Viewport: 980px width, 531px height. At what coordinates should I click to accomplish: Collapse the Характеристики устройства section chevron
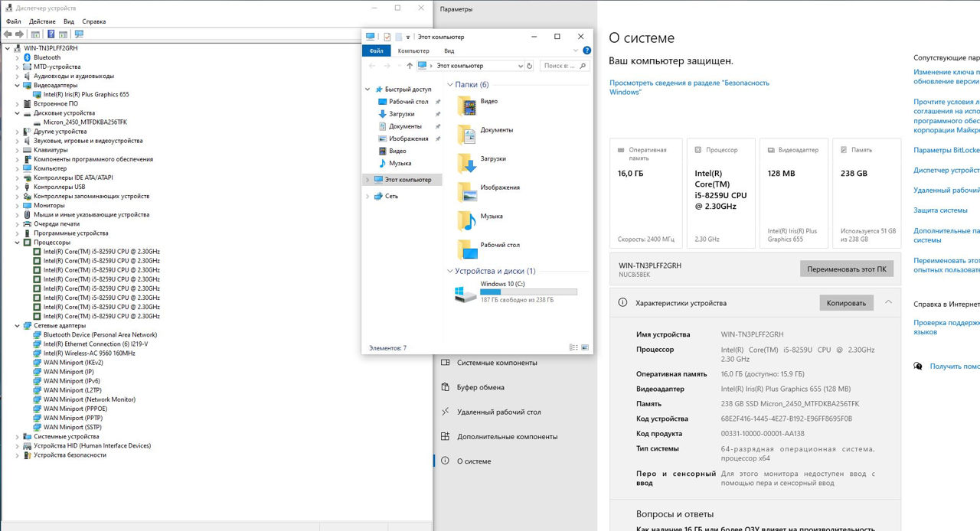pos(888,302)
